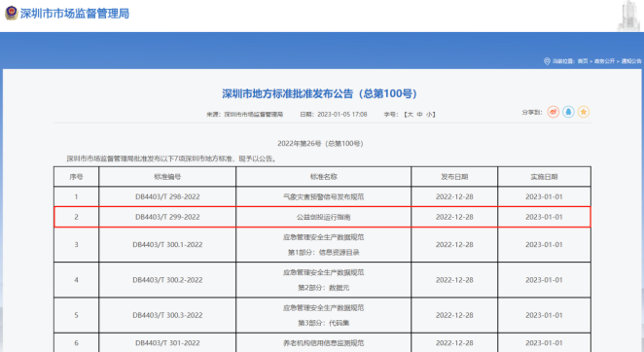Screen dimensions: 644x352
Task: Click the implementation date in the 299-2022 row
Action: 544,217
